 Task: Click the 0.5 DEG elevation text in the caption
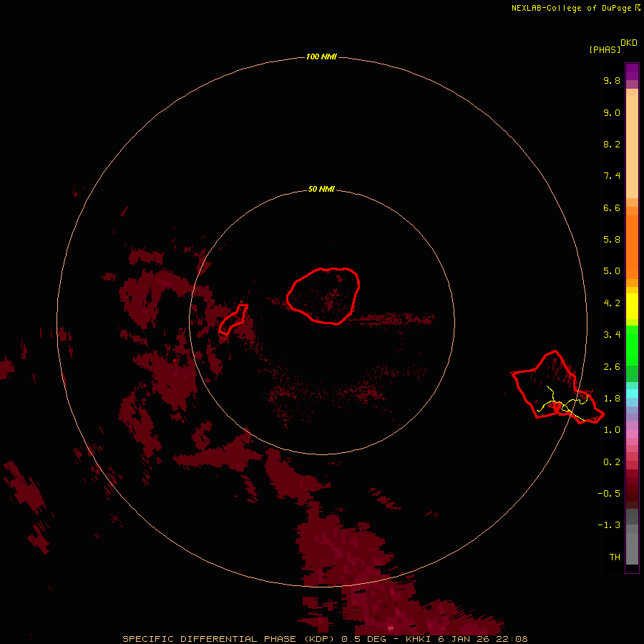tap(364, 639)
